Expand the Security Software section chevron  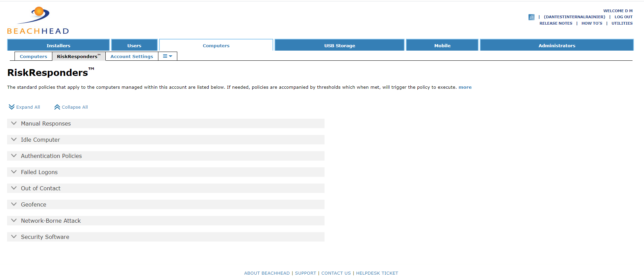(x=14, y=237)
